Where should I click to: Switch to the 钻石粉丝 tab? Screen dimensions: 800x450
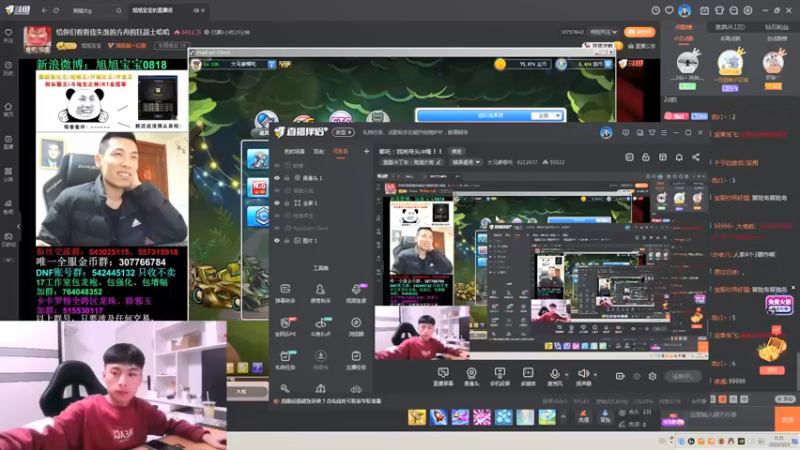[x=776, y=27]
